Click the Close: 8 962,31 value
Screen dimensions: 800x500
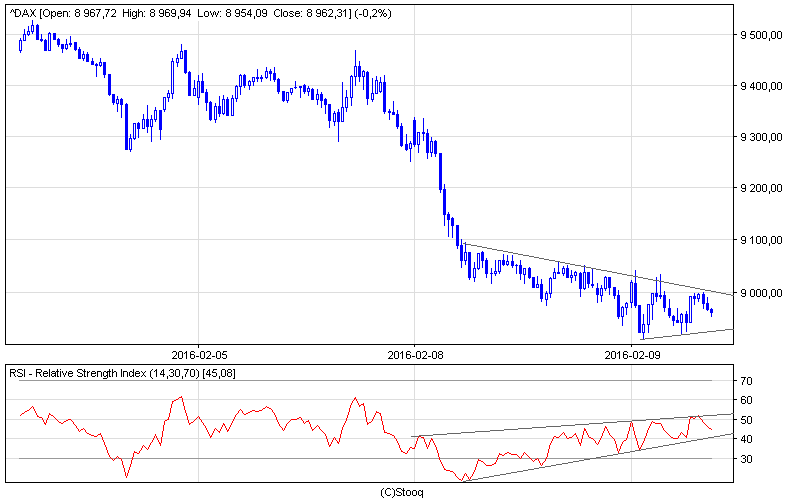coord(312,13)
